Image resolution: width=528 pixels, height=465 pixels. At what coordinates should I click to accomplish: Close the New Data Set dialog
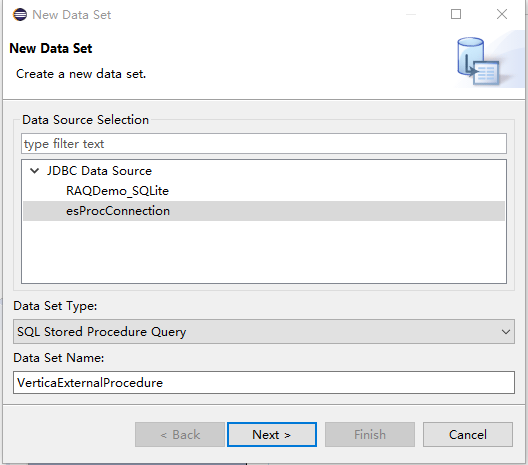(502, 14)
